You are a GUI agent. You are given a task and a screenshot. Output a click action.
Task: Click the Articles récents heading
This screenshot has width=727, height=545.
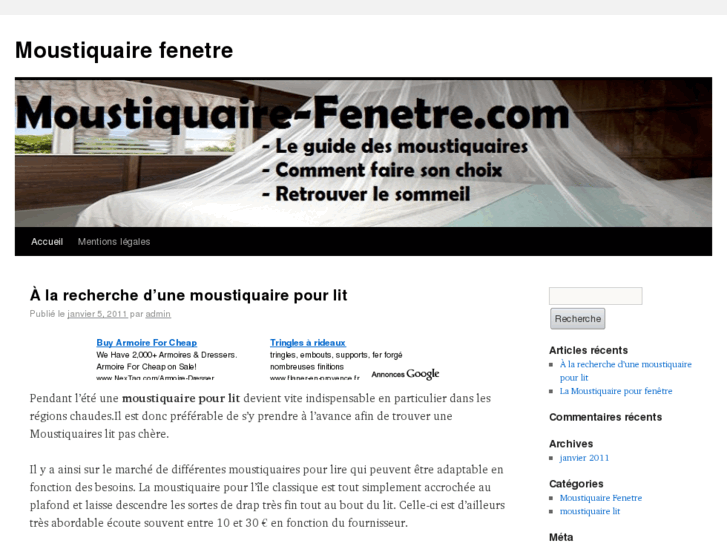click(x=588, y=350)
